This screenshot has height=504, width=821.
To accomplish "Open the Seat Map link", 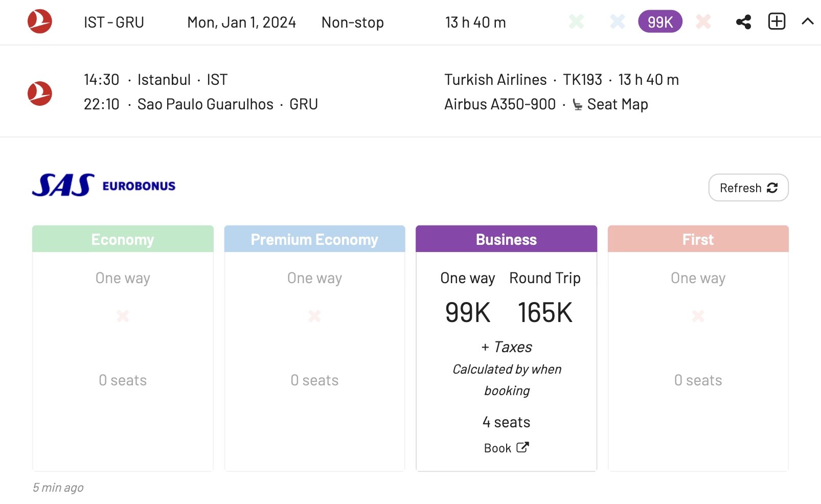I will [x=618, y=104].
